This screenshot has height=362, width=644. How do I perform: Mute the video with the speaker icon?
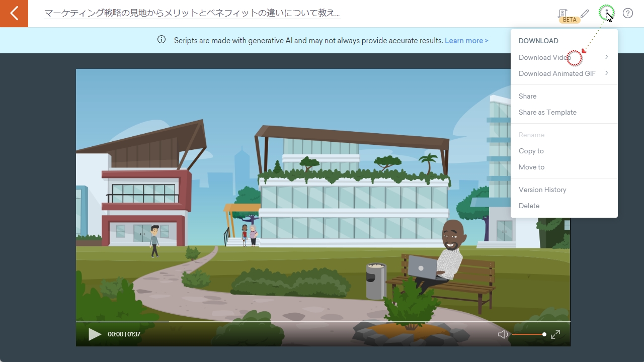[x=503, y=334]
